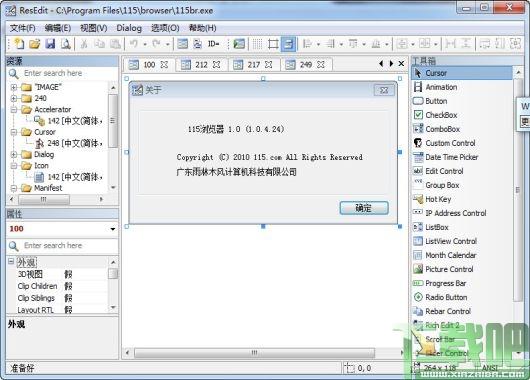Click the Cut scissors toolbar icon
Screen dimensions: 530x380
pos(84,44)
